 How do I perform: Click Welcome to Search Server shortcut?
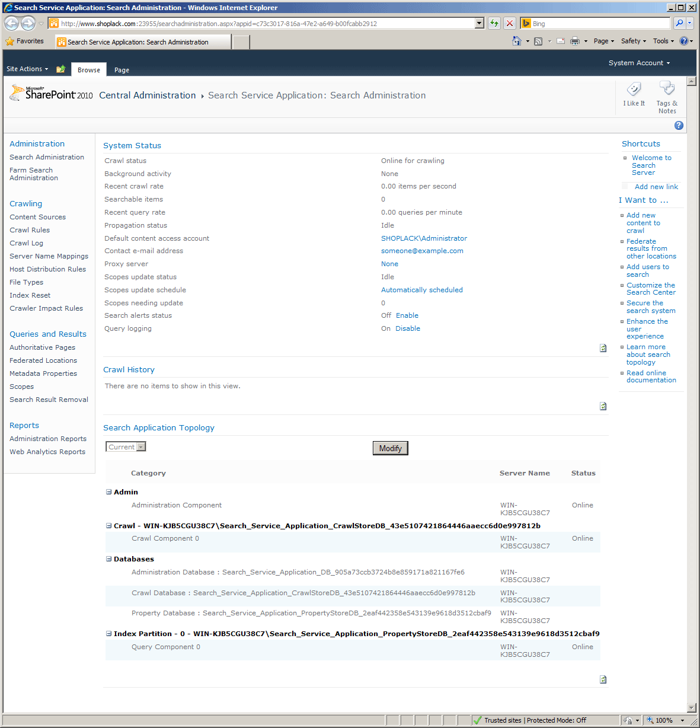[x=651, y=165]
